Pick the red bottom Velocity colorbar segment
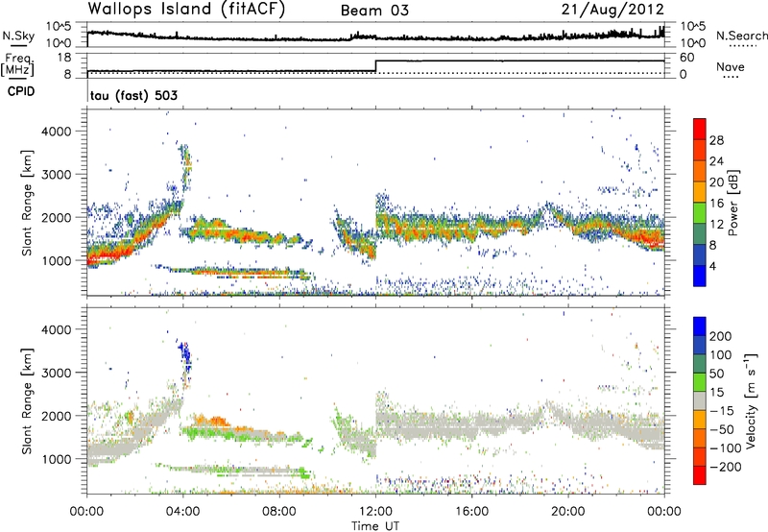The image size is (768, 532). pos(700,475)
